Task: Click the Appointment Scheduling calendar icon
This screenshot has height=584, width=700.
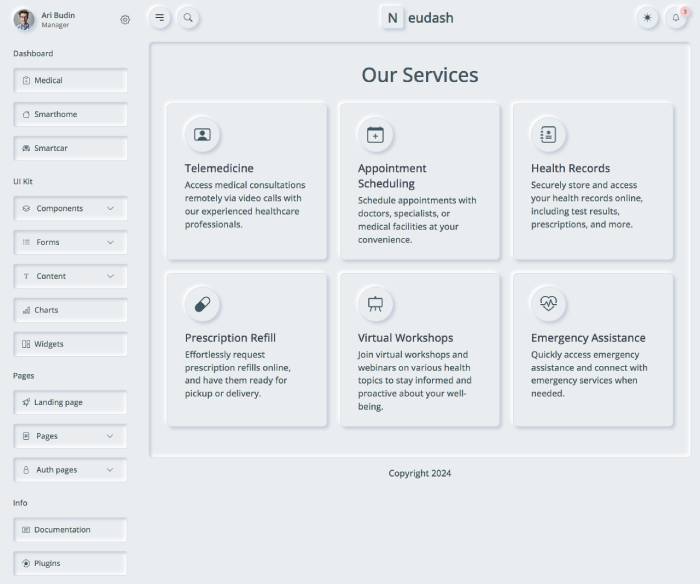Action: (x=375, y=134)
